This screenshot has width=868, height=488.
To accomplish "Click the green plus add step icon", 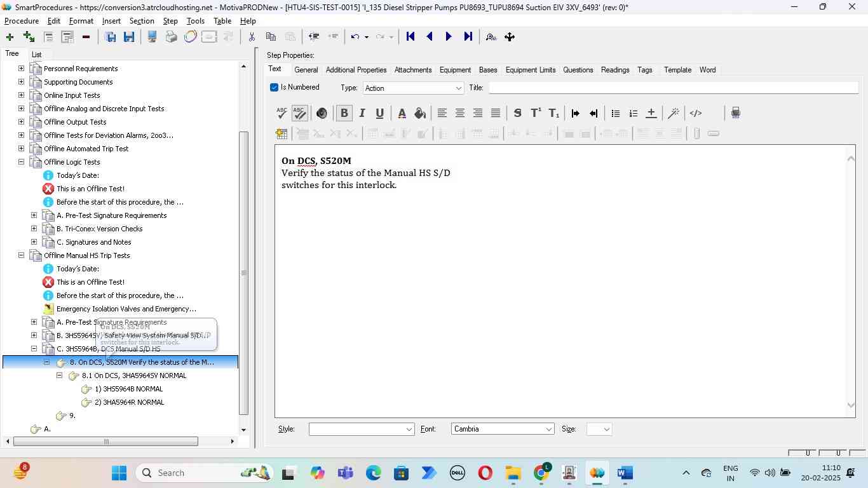I will pyautogui.click(x=10, y=37).
